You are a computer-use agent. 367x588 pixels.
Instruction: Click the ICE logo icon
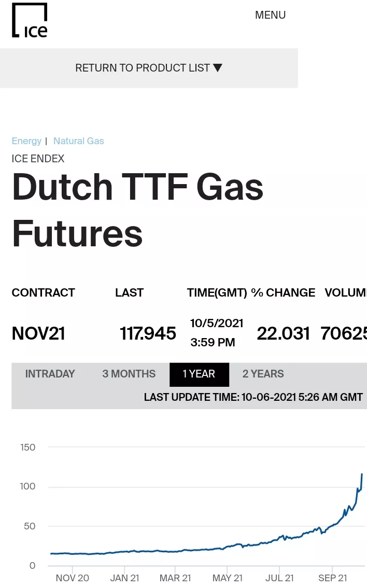pos(30,20)
